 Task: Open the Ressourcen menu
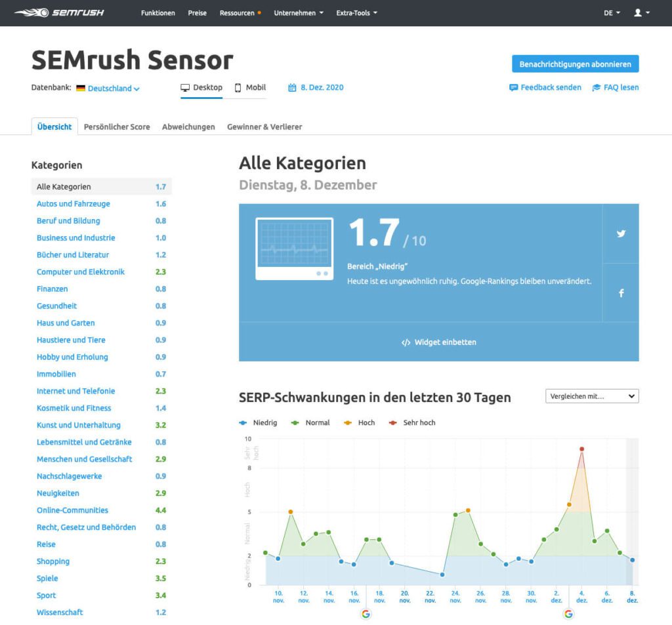tap(238, 12)
